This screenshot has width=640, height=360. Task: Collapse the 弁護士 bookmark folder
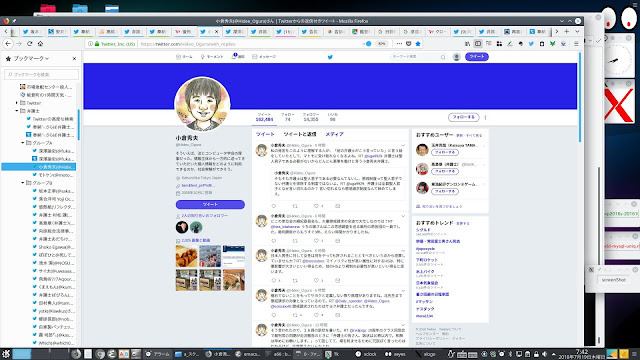coord(17,111)
